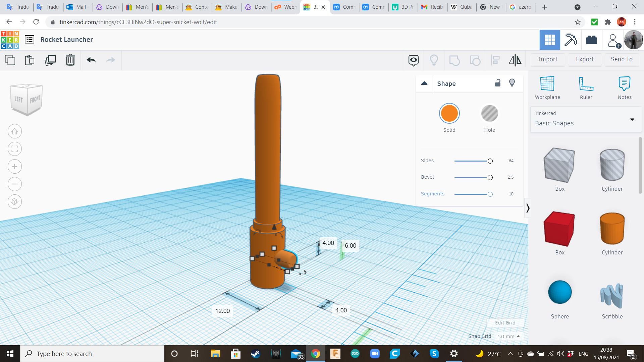Collapse the Shape inspector panel

coord(424,83)
